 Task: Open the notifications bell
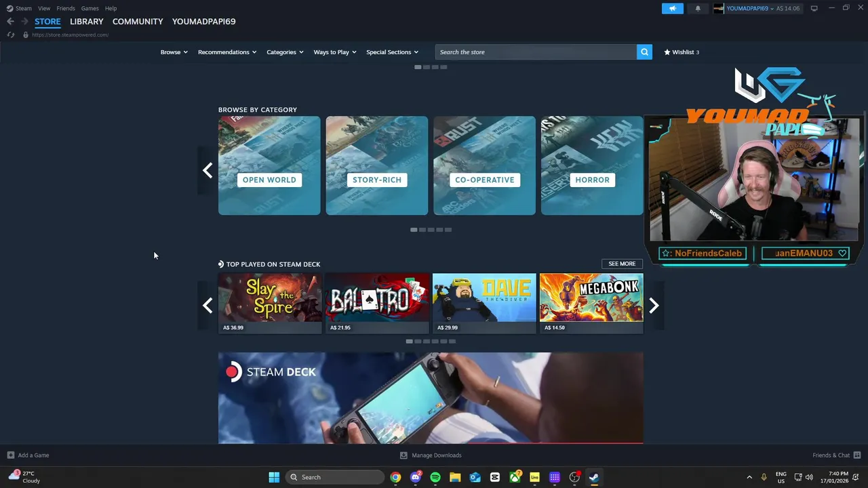pyautogui.click(x=698, y=8)
